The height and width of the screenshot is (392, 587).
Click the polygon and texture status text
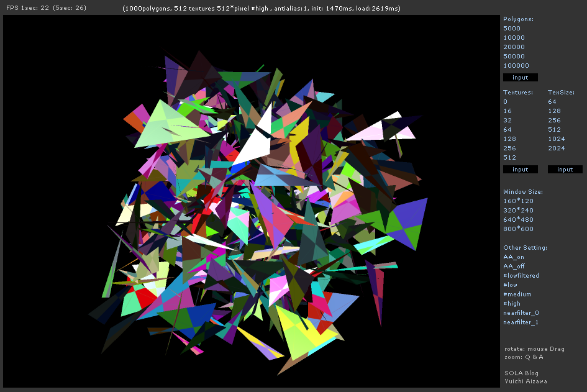click(262, 8)
